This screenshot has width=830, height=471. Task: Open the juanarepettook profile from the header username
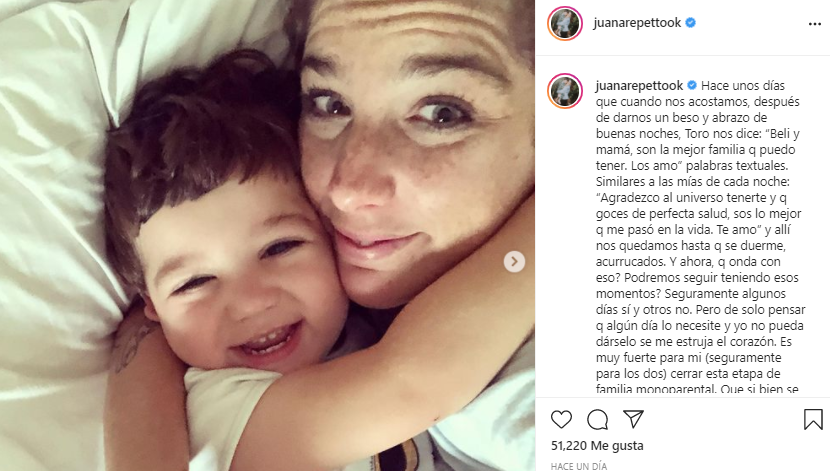pos(637,23)
